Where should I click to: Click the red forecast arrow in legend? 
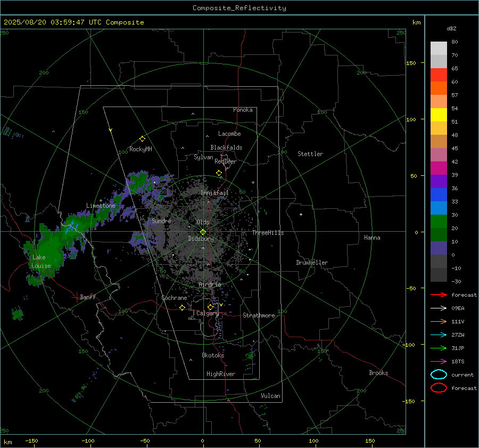439,295
